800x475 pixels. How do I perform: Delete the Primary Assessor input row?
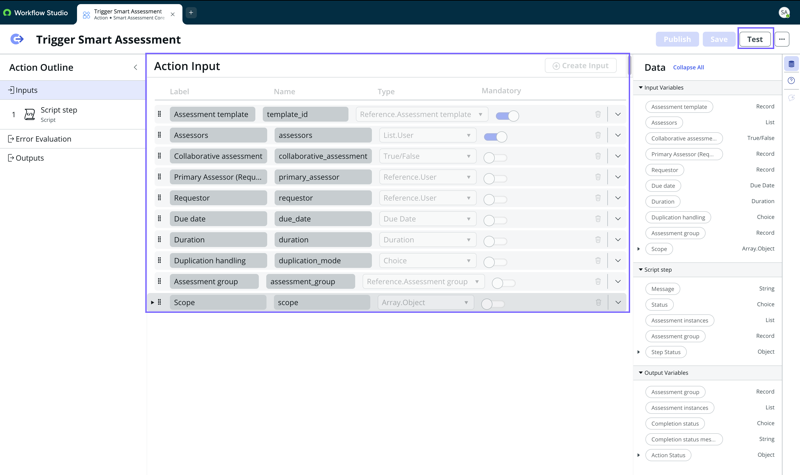(598, 177)
